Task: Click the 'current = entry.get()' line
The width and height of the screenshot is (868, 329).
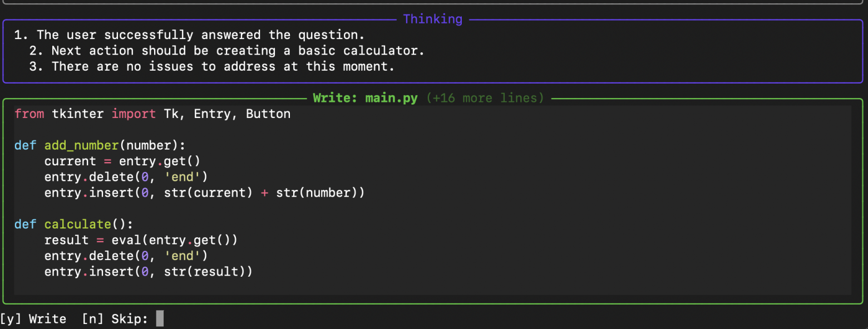Action: pyautogui.click(x=122, y=161)
